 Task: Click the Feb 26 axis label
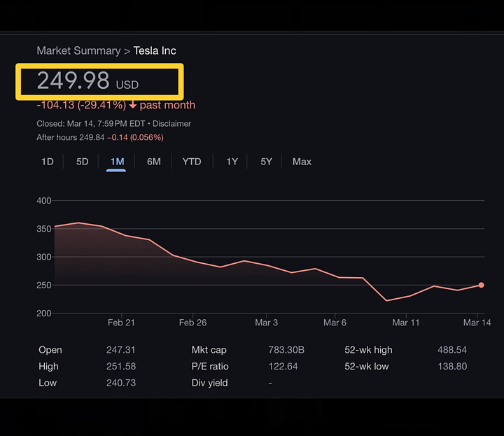pyautogui.click(x=193, y=323)
